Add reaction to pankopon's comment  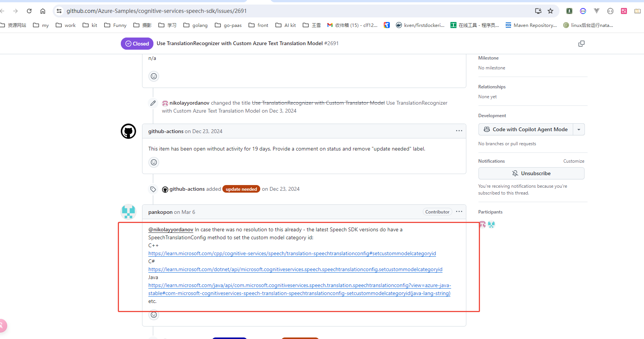154,315
